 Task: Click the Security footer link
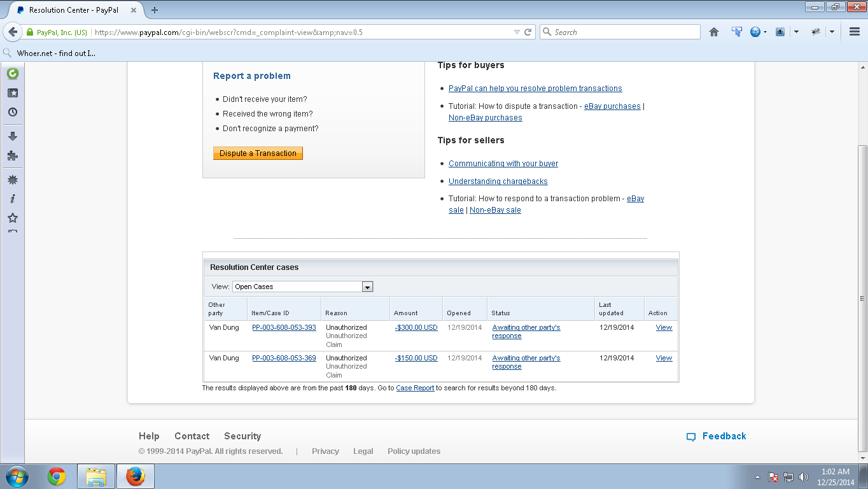point(242,436)
